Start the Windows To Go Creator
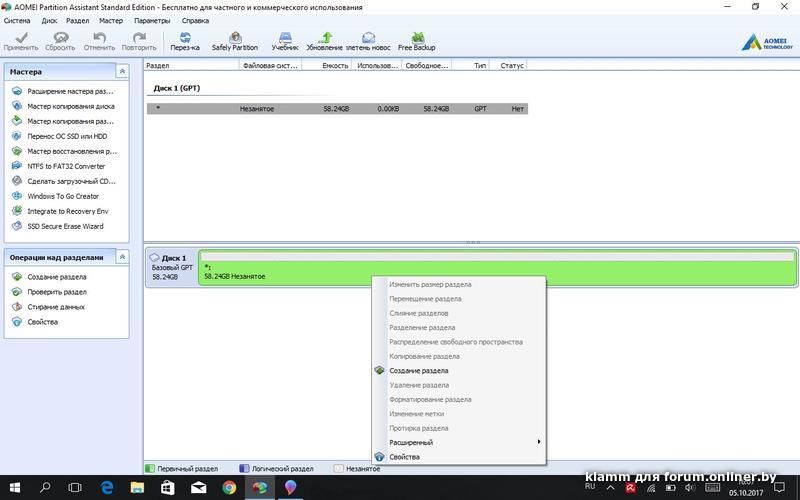 [63, 196]
